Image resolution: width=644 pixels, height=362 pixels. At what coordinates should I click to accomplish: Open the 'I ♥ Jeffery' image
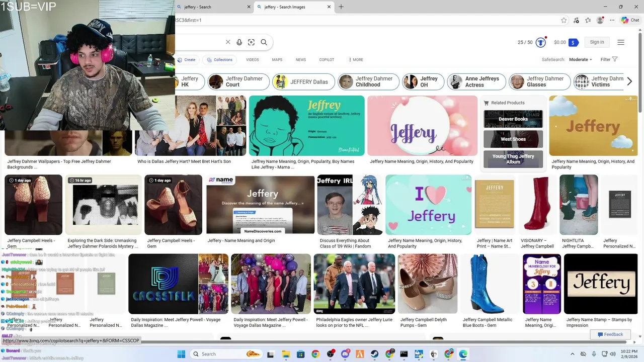click(429, 205)
